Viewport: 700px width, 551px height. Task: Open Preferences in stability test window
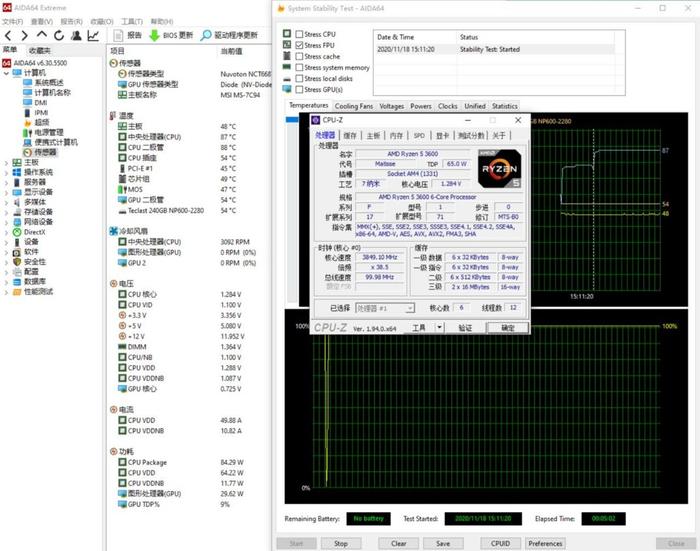click(x=545, y=543)
